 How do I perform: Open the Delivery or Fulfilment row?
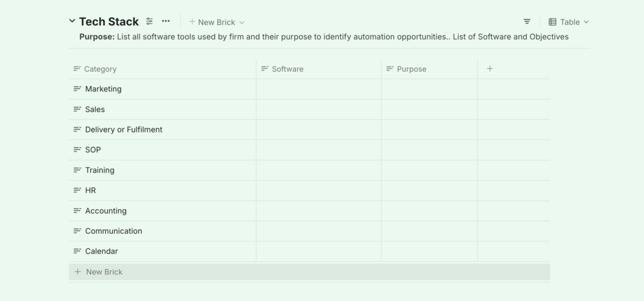click(x=124, y=129)
